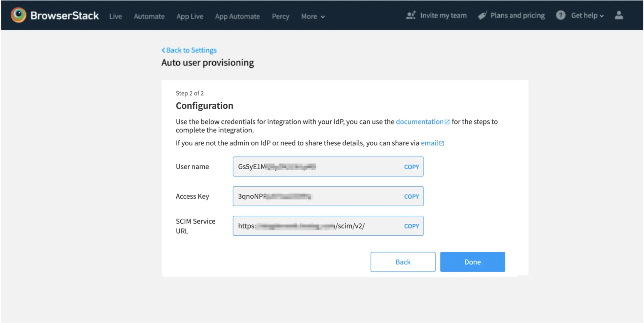Screen dimensions: 644x323
Task: Open the documentation link
Action: (419, 122)
